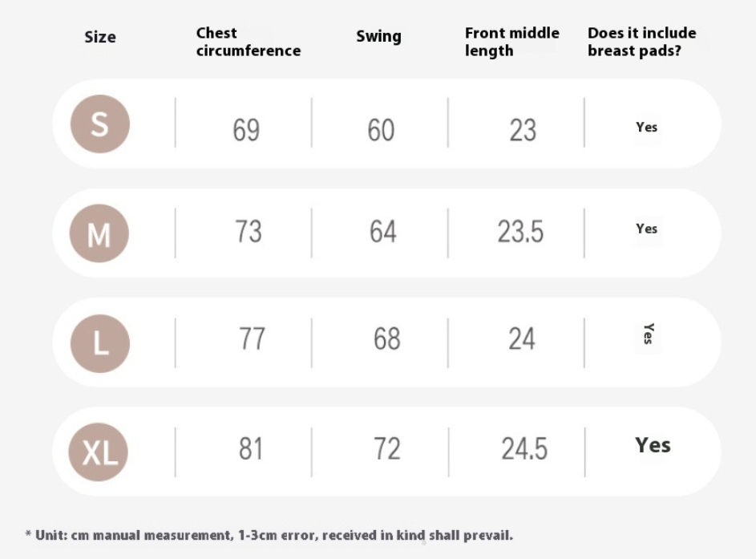Select the L size circle badge
The height and width of the screenshot is (559, 756).
coord(99,343)
